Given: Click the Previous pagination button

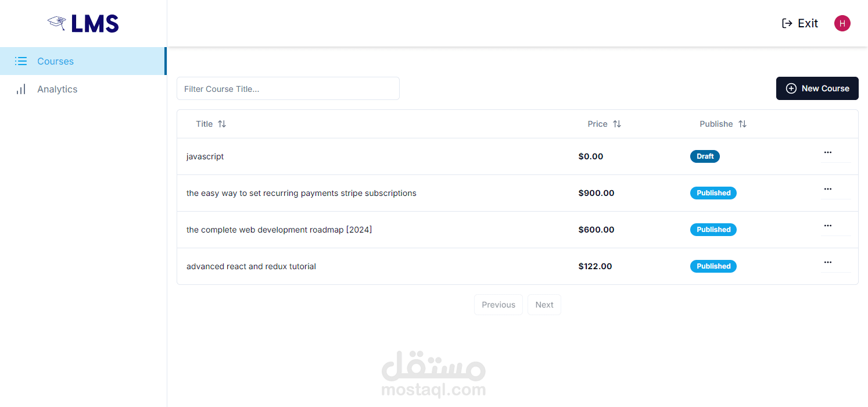Looking at the screenshot, I should point(498,305).
